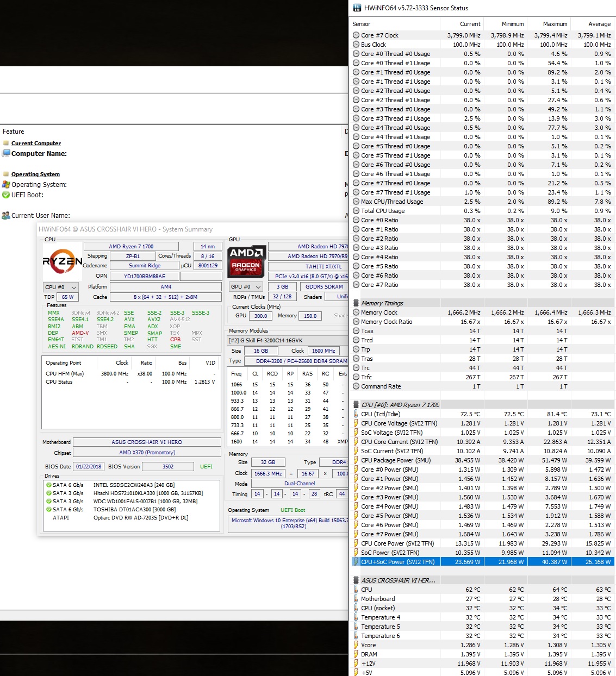
Task: Select the Current Computer heading
Action: click(36, 143)
